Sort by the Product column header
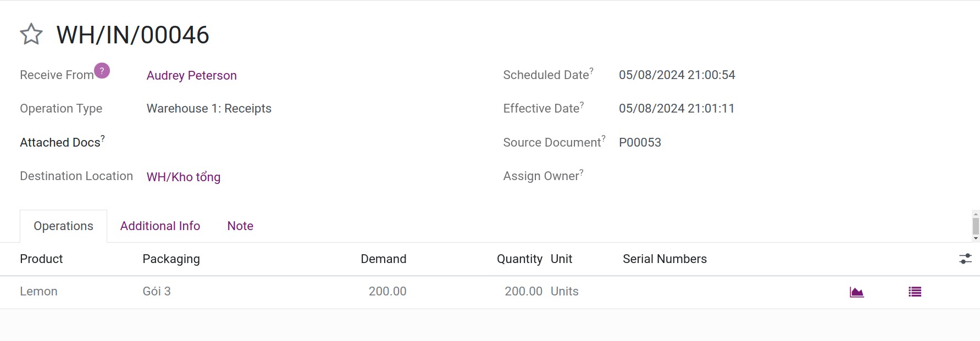Image resolution: width=980 pixels, height=341 pixels. coord(41,259)
